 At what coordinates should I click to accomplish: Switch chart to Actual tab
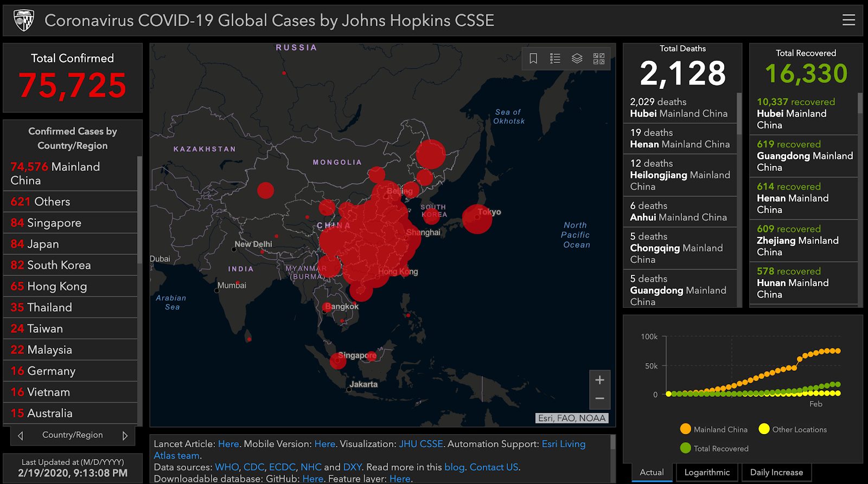tap(652, 472)
